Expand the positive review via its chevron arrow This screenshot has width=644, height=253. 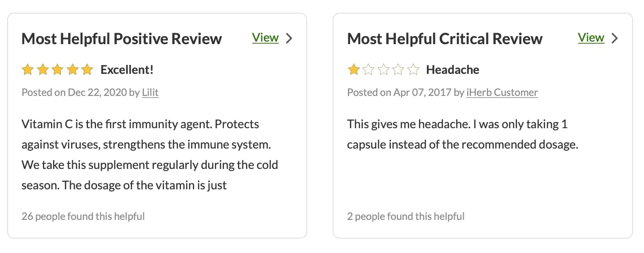pos(289,38)
